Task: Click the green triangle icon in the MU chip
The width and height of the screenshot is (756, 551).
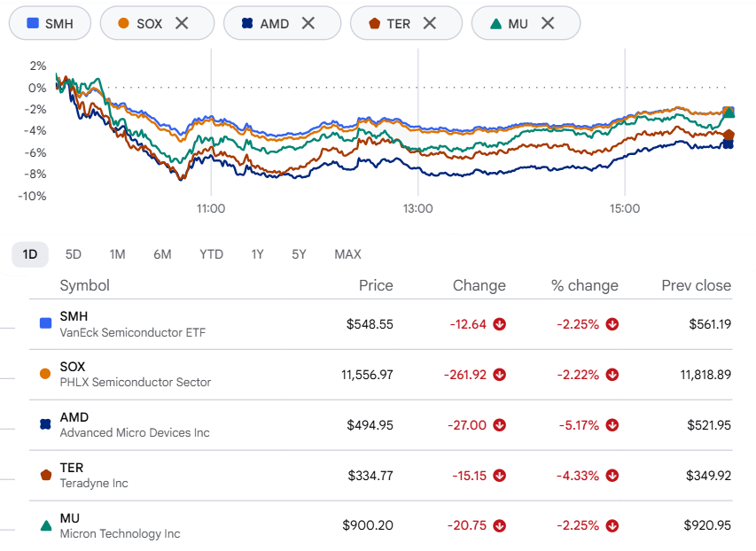Action: pos(495,23)
